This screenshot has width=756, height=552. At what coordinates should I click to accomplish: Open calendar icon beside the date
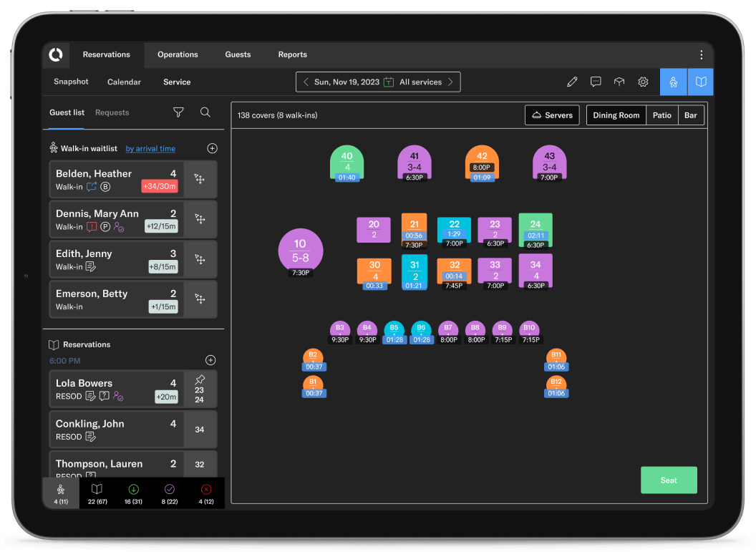click(x=389, y=82)
